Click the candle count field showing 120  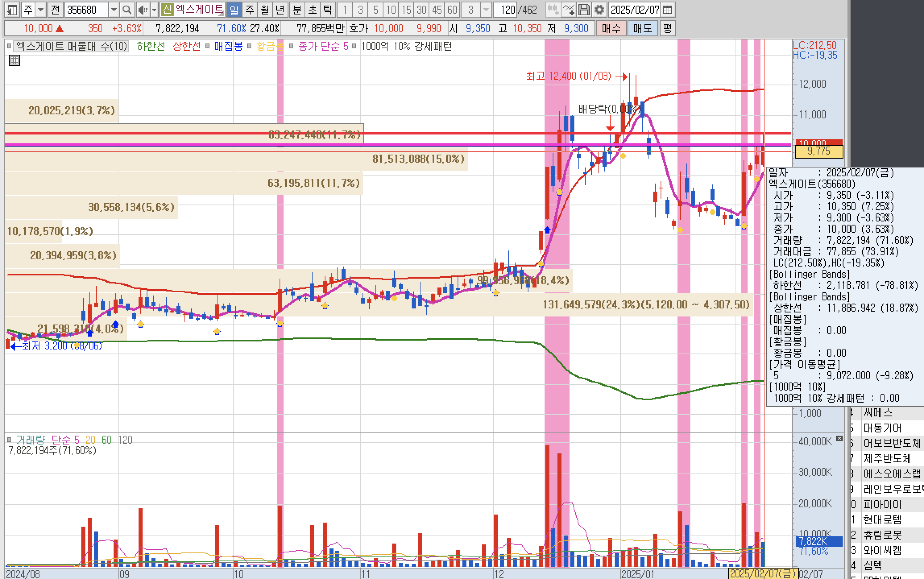(506, 10)
